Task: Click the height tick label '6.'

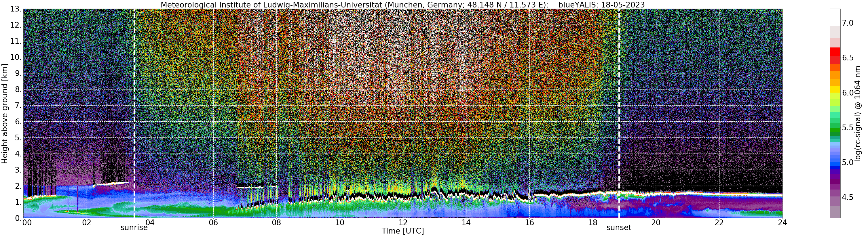Action: pos(18,122)
